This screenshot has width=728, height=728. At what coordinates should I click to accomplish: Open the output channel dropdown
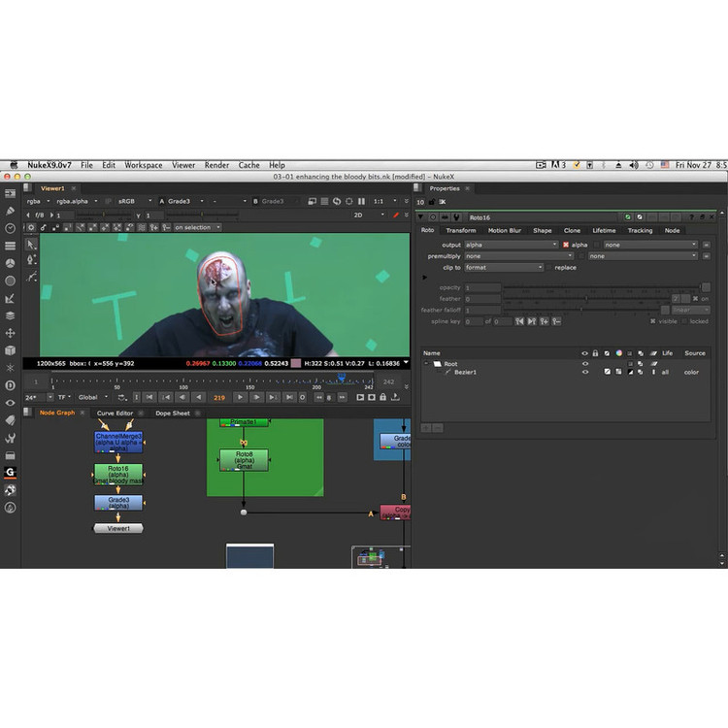512,245
